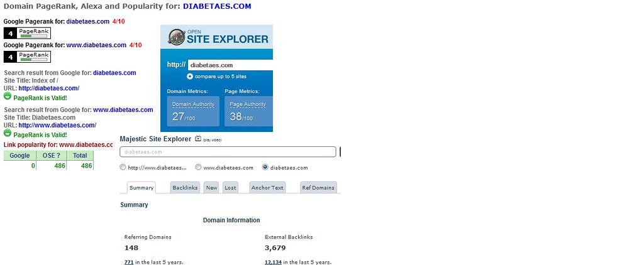Open the Backlinks tab
The image size is (644, 265).
pos(185,188)
